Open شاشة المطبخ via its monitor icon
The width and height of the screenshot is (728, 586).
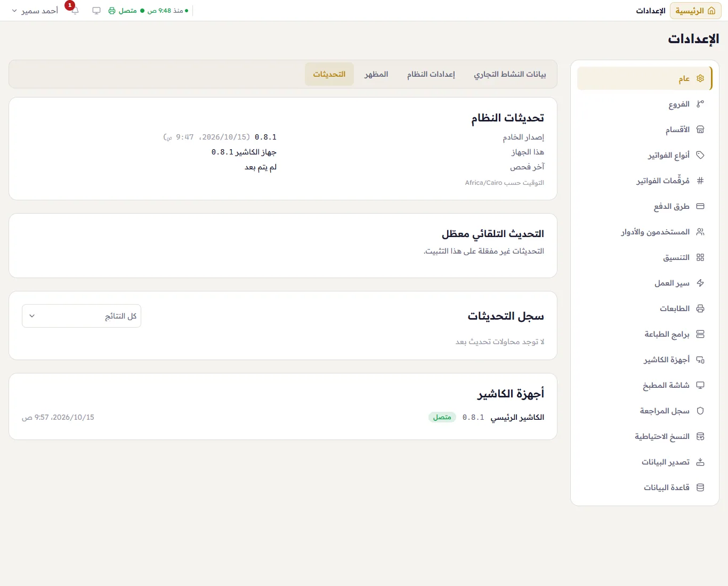tap(700, 385)
